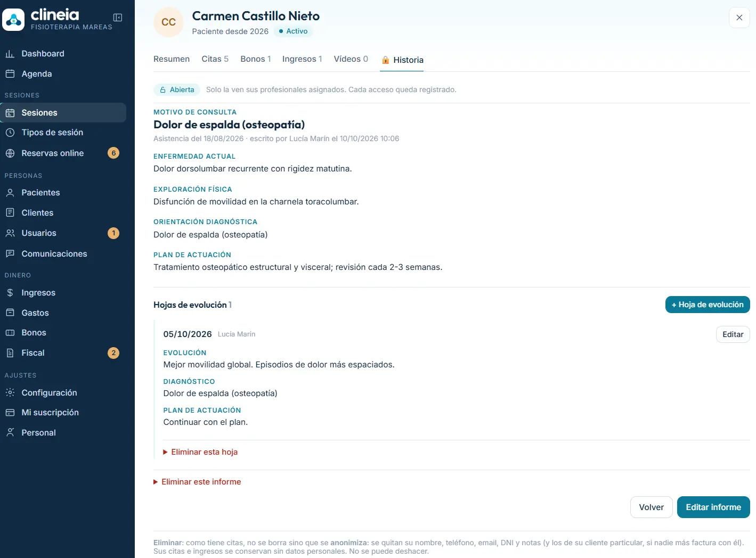Open the Bonos 1 tab
756x558 pixels.
256,59
